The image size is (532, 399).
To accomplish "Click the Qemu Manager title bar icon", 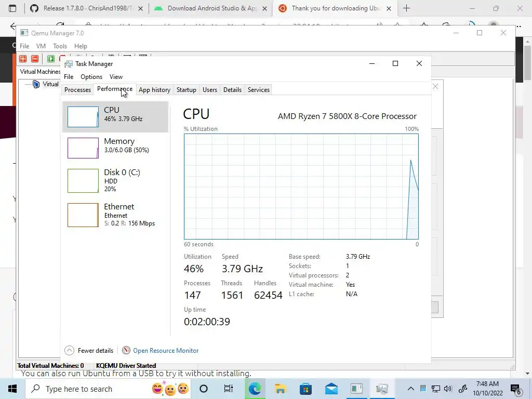I will click(x=24, y=33).
